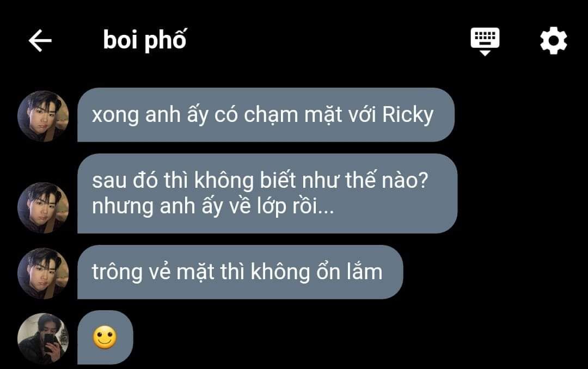Open avatar beside 'sau đó thì' message

tap(43, 208)
